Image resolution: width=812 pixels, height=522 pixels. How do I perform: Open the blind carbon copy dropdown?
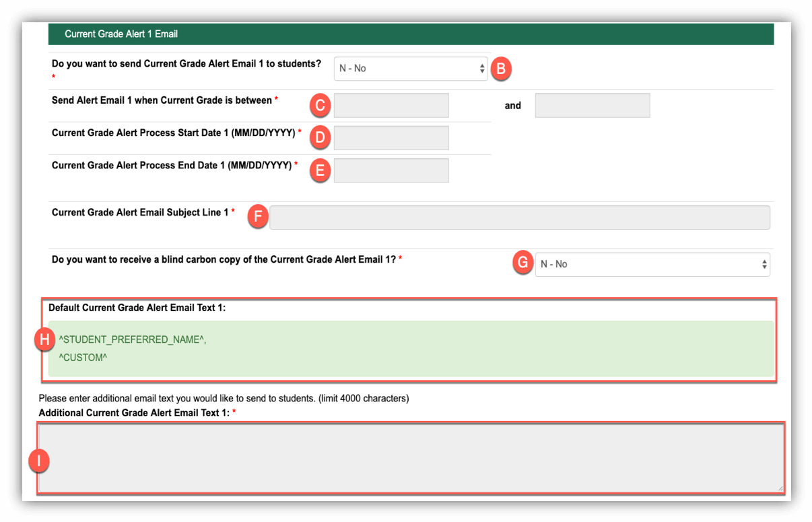point(652,265)
